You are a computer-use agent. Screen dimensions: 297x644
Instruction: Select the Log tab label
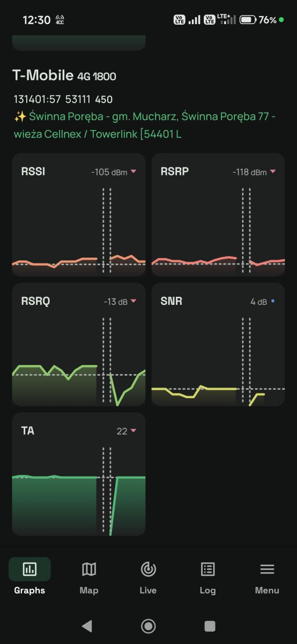point(207,590)
